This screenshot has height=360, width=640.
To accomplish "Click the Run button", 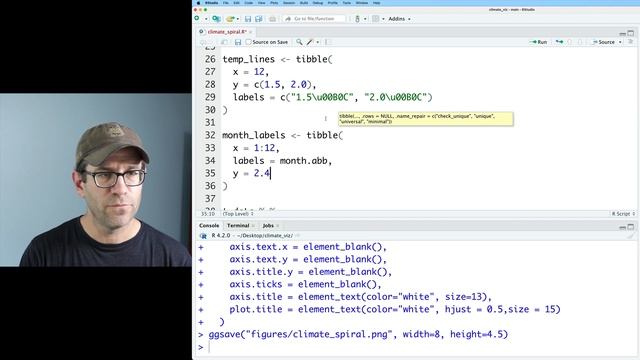I will point(538,42).
